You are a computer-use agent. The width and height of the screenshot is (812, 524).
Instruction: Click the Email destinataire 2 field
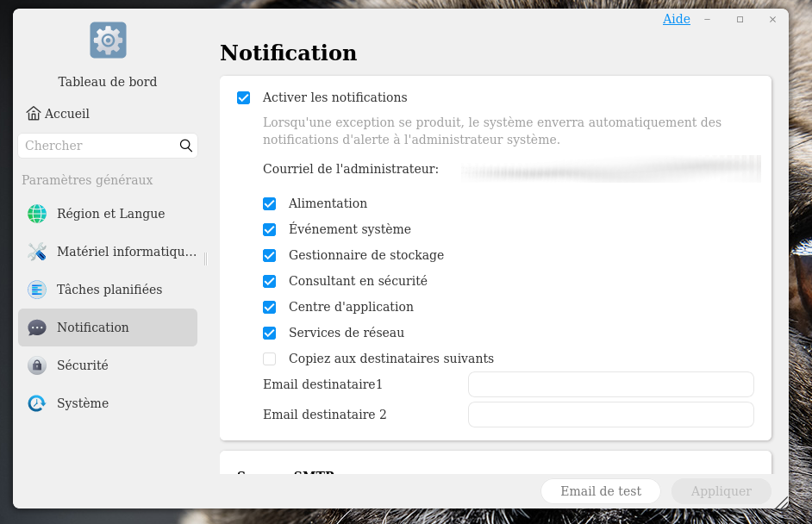click(610, 415)
